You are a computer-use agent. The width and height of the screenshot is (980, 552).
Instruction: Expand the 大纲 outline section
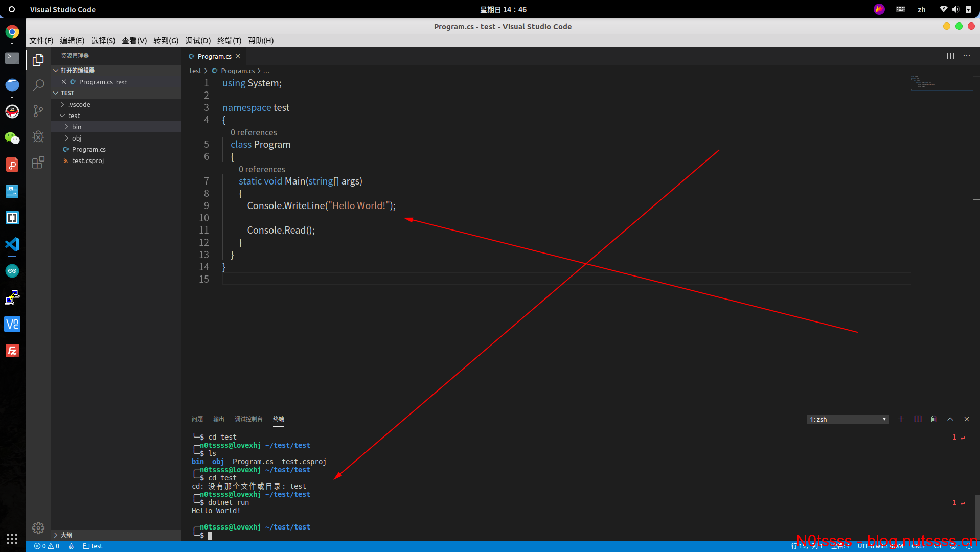(x=117, y=535)
